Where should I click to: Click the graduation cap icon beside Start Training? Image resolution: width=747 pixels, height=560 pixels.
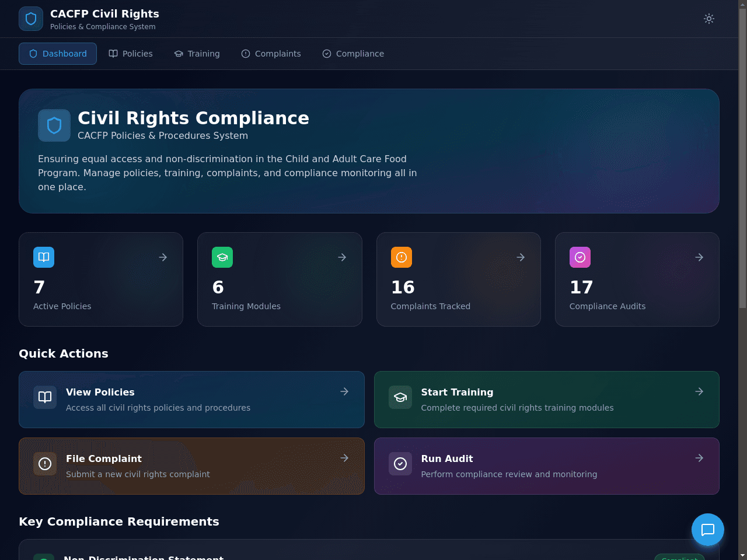click(x=400, y=397)
